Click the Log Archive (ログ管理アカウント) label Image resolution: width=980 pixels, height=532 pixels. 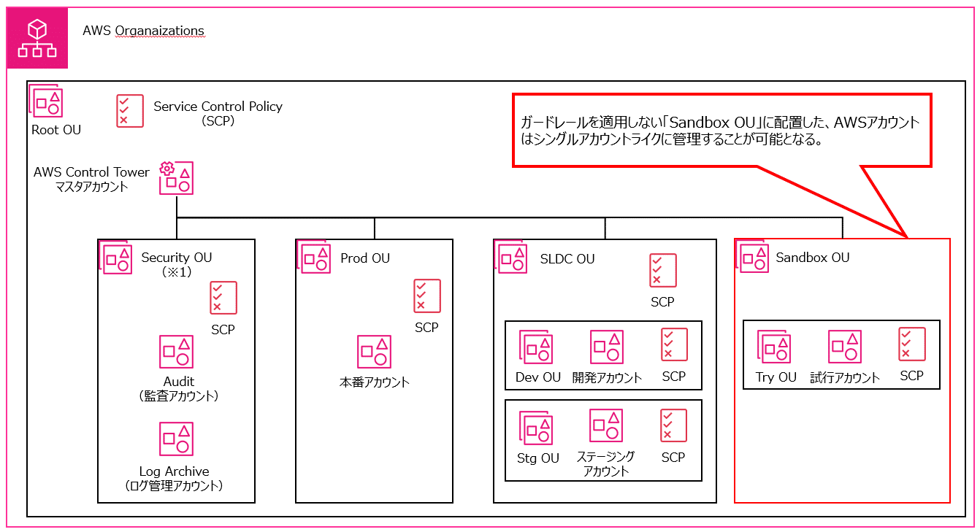pos(175,478)
